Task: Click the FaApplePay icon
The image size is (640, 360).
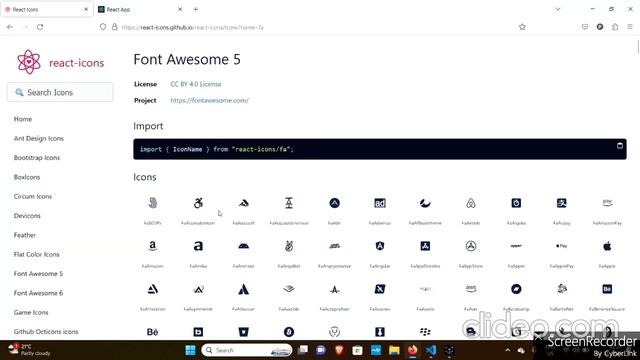Action: (562, 246)
